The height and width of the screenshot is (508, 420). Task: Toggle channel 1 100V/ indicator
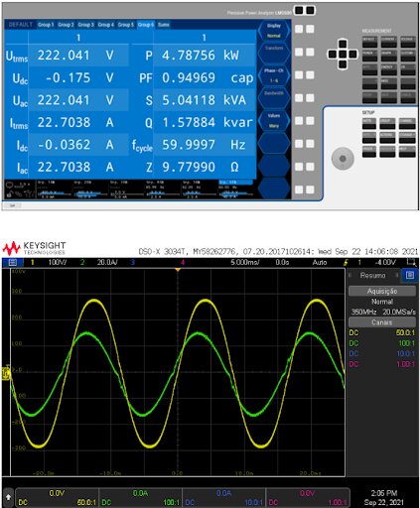coord(49,263)
